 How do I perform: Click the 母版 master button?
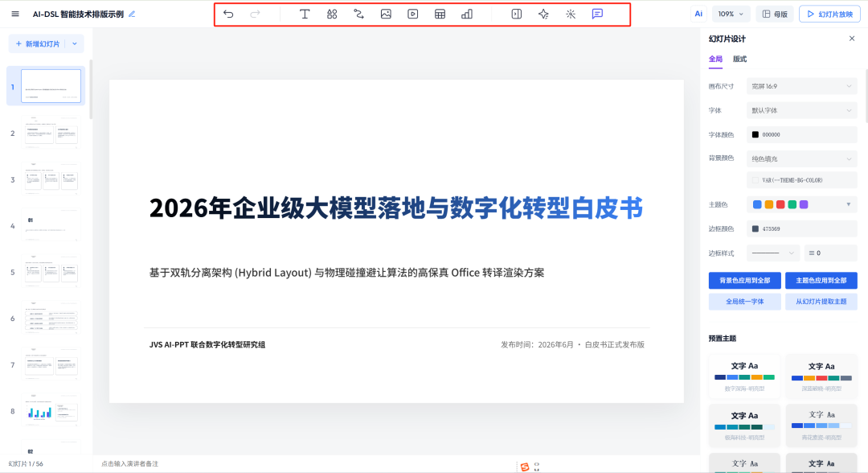pyautogui.click(x=775, y=14)
